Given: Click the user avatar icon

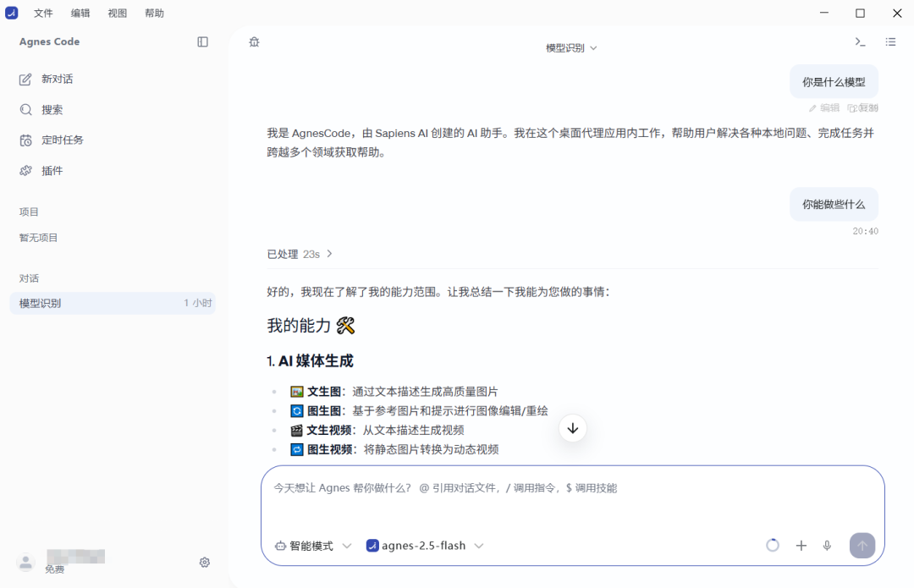Looking at the screenshot, I should [x=25, y=563].
